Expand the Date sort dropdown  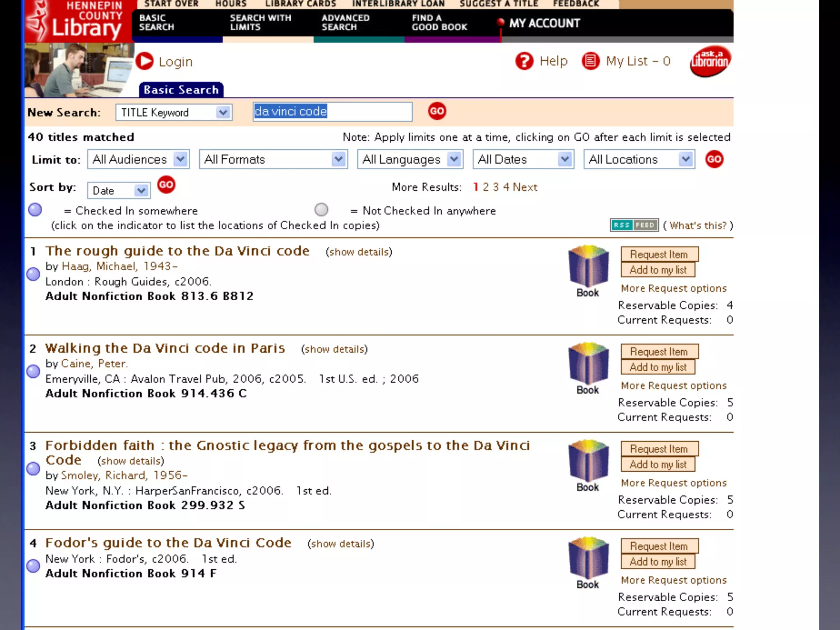pos(141,190)
